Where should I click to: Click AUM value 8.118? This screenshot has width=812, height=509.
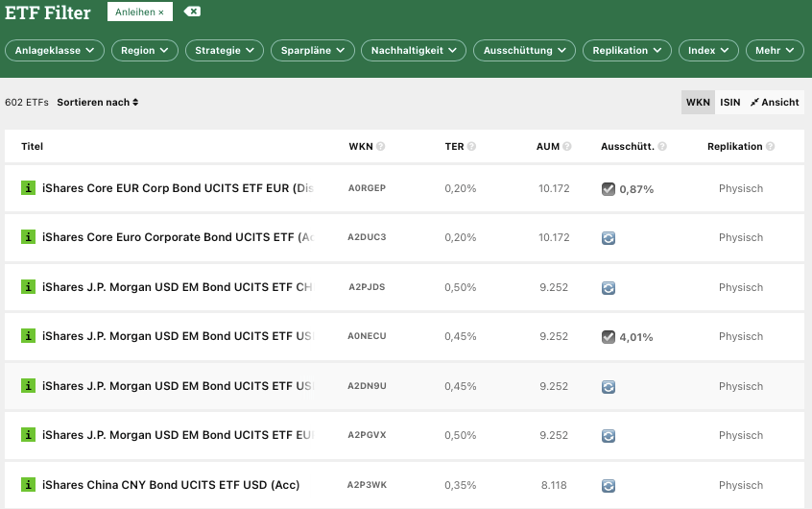click(554, 485)
